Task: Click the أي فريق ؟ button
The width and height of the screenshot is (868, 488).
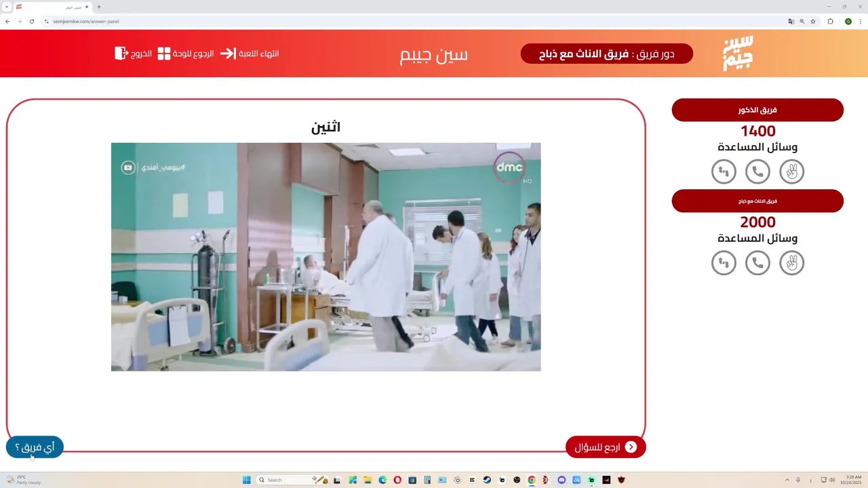Action: point(35,447)
